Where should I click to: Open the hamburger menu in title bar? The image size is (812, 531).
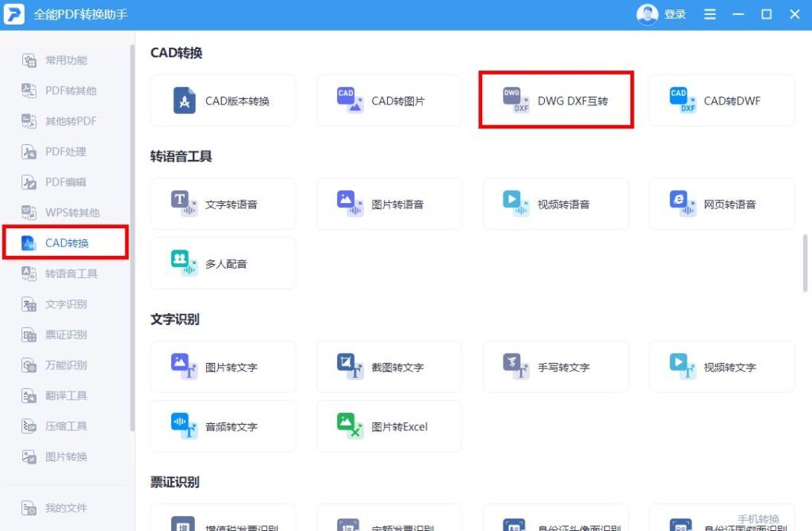[710, 14]
